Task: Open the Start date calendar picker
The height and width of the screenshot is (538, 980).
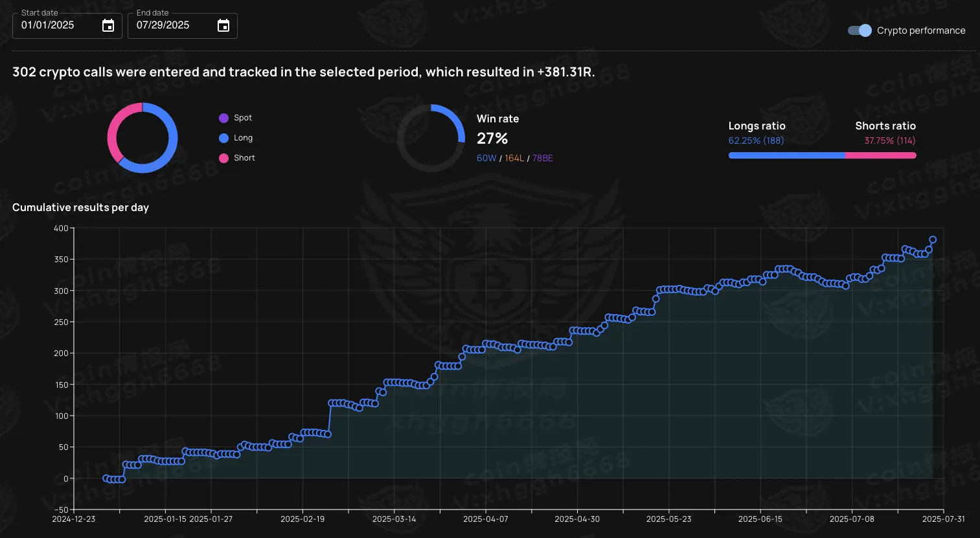Action: 108,26
